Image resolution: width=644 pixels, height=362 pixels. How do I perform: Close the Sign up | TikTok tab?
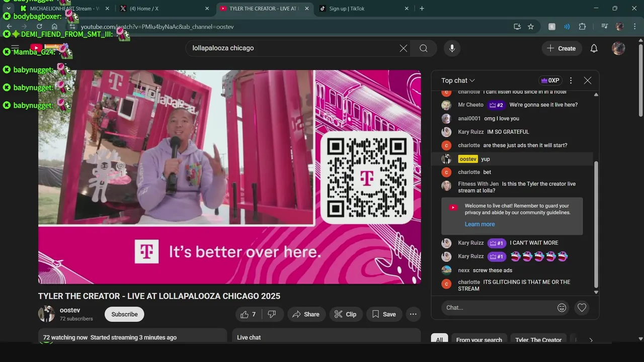pos(407,9)
